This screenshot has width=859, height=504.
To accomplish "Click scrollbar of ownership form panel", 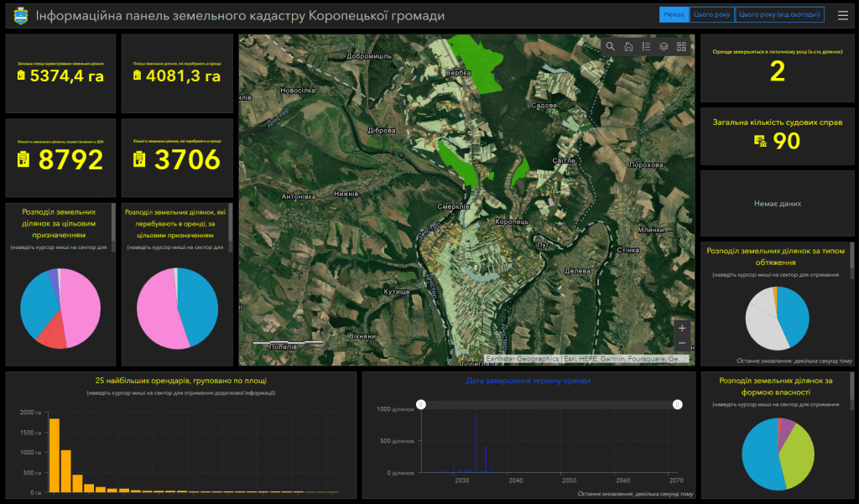I will (x=852, y=391).
